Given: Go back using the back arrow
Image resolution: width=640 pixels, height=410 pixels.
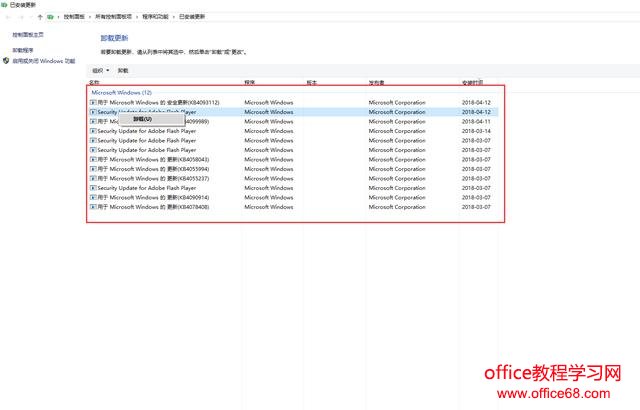Looking at the screenshot, I should (x=8, y=17).
